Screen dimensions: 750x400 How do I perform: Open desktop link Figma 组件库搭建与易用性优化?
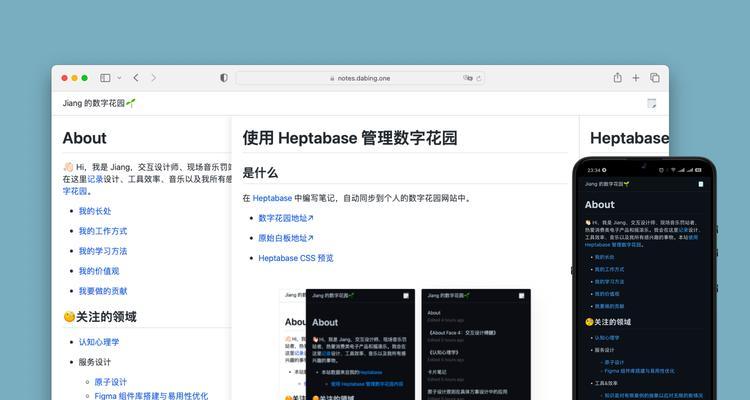tap(151, 396)
